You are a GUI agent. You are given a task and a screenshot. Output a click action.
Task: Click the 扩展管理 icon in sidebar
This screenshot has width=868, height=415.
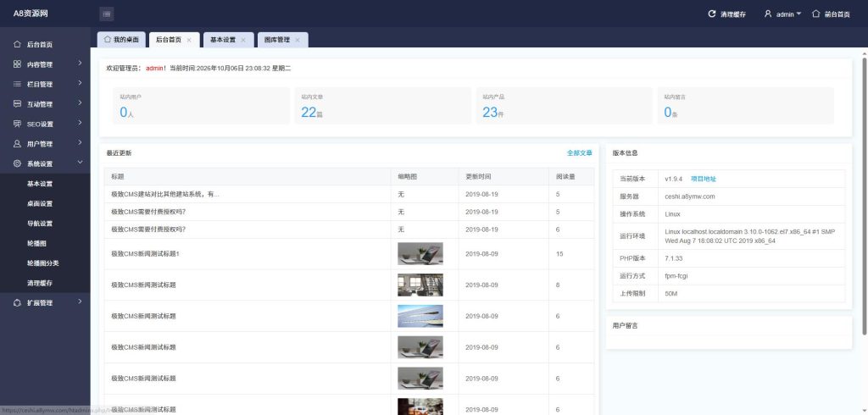17,302
